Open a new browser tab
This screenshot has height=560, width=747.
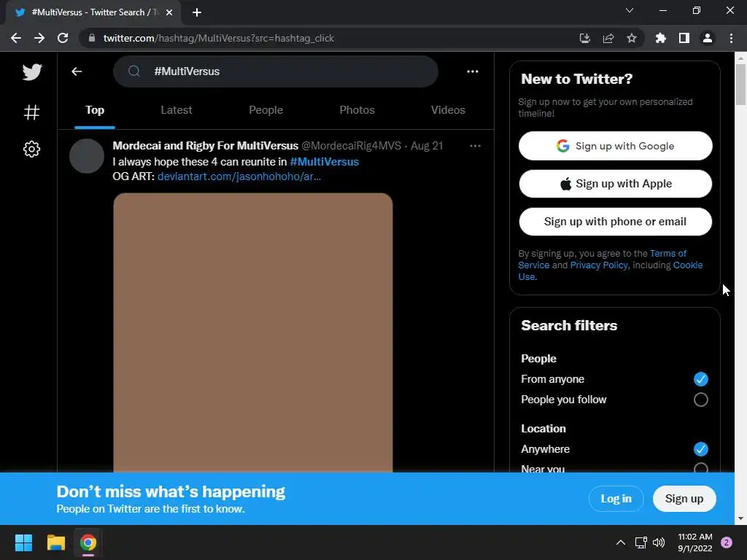(x=197, y=12)
